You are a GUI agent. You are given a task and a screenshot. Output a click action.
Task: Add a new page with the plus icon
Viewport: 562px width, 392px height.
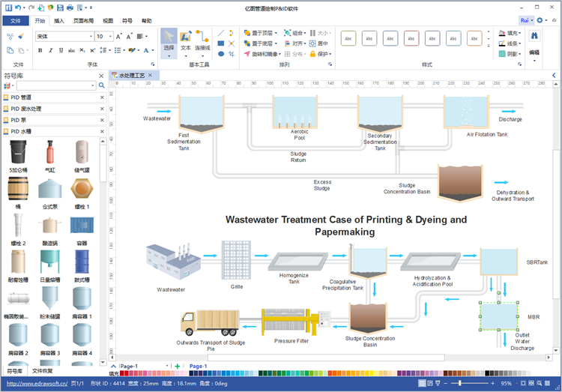coord(177,366)
